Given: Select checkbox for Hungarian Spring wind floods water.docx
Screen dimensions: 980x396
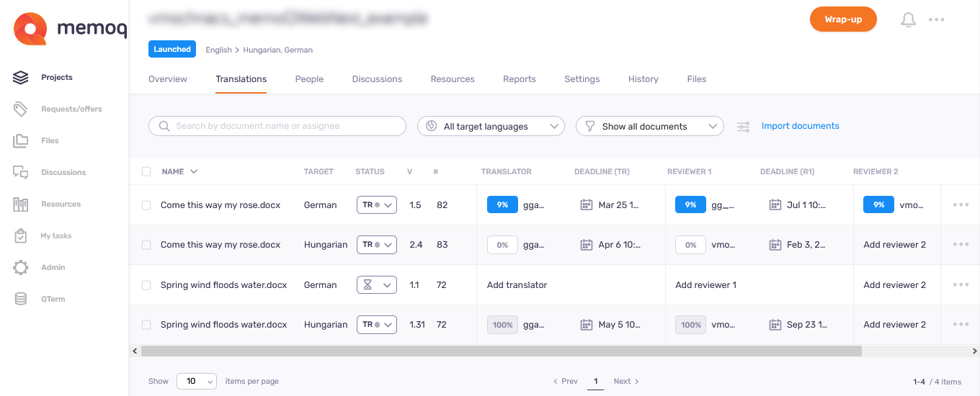Looking at the screenshot, I should click(x=146, y=325).
